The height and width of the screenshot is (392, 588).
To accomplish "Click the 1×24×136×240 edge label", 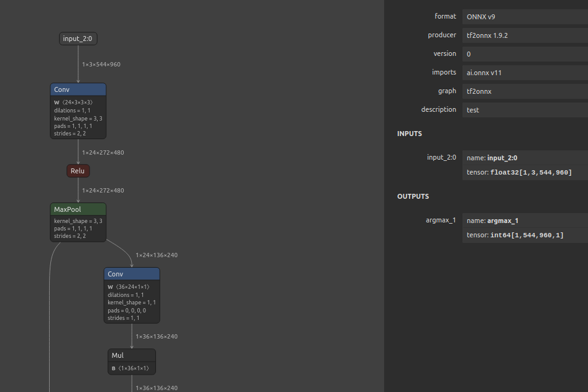I will (157, 255).
